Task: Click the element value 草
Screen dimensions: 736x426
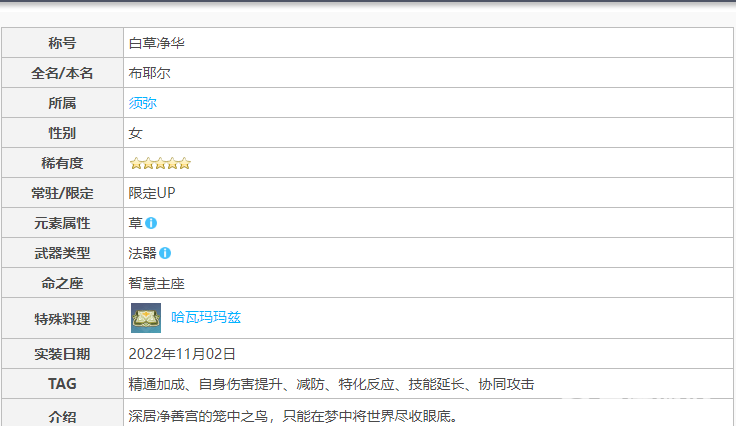Action: tap(136, 223)
